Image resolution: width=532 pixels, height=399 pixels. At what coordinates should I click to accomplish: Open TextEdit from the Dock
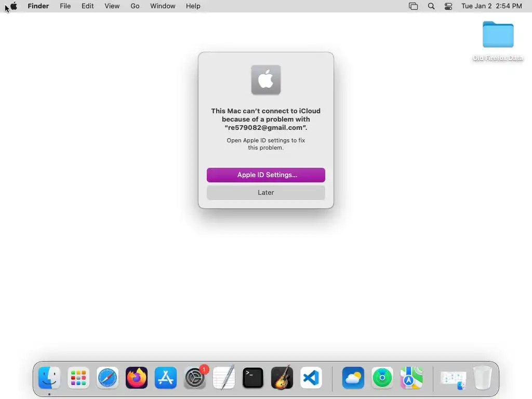pyautogui.click(x=224, y=378)
